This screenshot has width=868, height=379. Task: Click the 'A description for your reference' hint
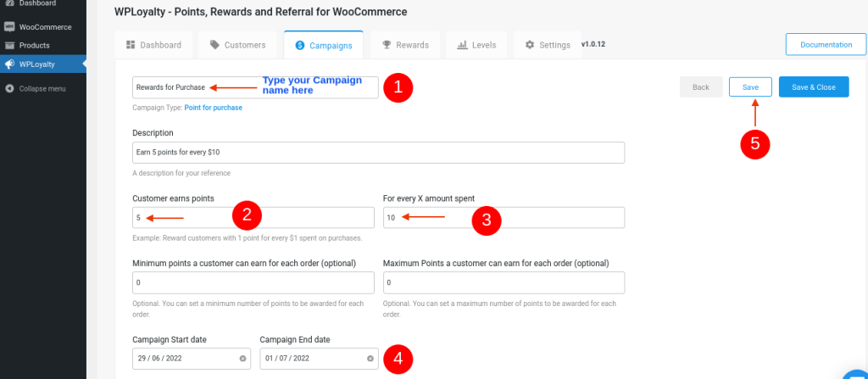tap(181, 173)
